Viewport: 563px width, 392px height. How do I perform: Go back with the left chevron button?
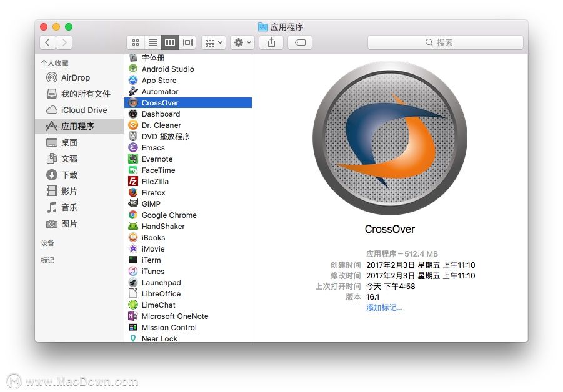(47, 42)
